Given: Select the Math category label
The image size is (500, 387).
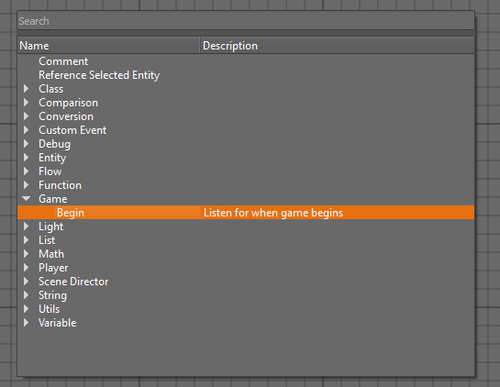Looking at the screenshot, I should pyautogui.click(x=51, y=254).
